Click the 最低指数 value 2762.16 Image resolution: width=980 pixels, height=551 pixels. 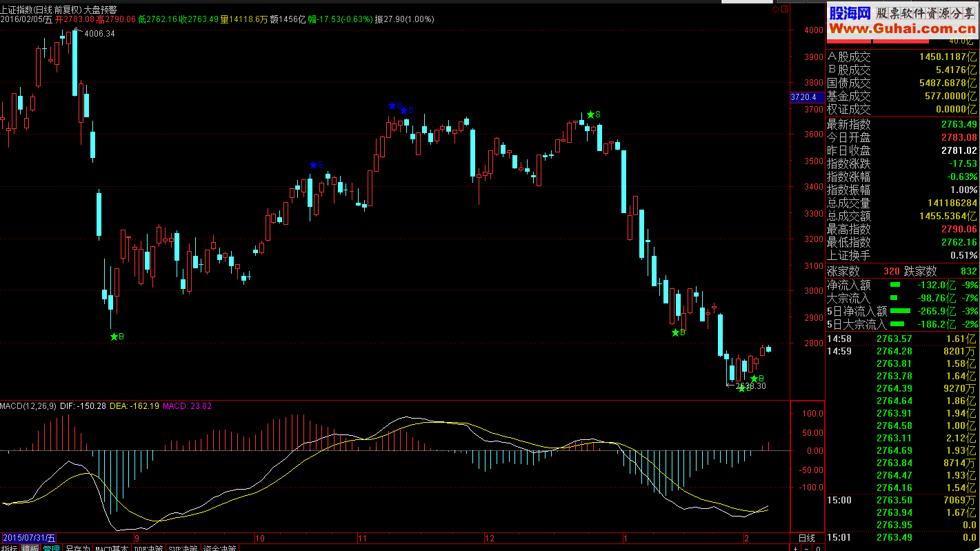(x=959, y=243)
